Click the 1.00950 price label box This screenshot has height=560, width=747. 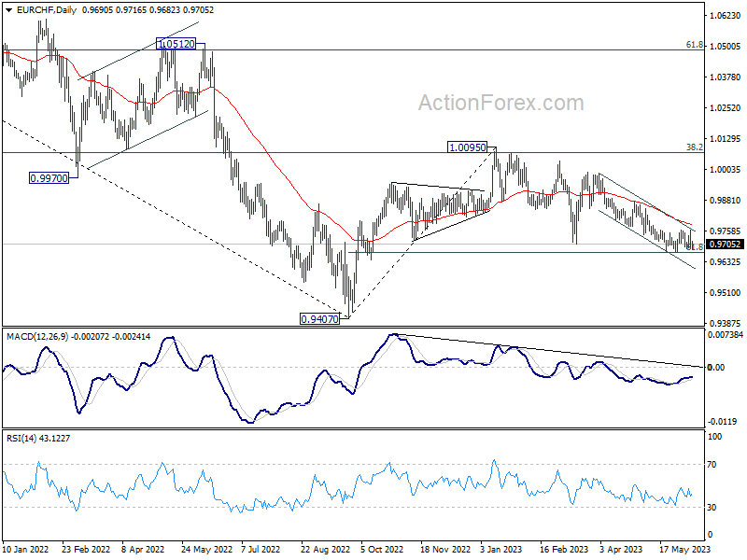[468, 147]
